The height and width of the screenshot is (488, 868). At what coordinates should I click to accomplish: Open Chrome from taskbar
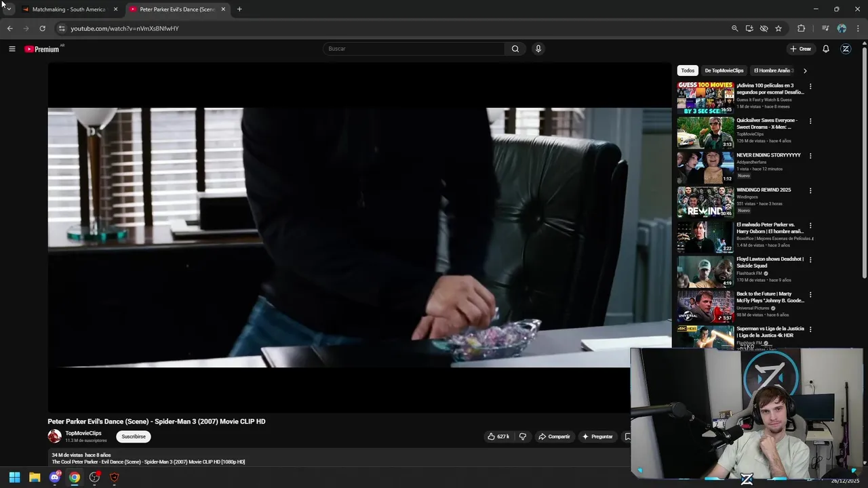pos(75,477)
